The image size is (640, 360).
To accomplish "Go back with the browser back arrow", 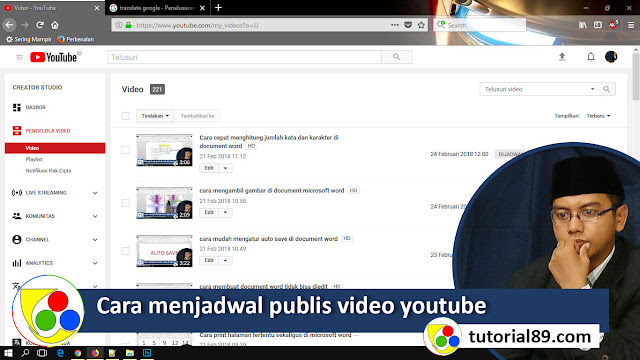I will pyautogui.click(x=9, y=25).
